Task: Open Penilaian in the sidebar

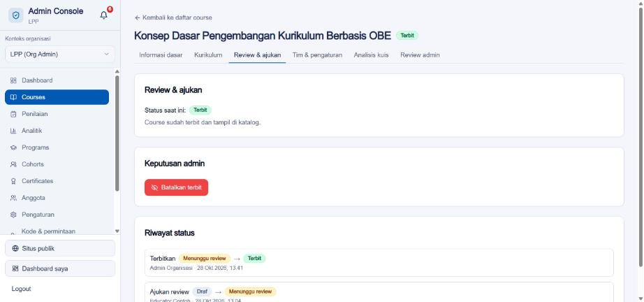Action: click(x=57, y=114)
